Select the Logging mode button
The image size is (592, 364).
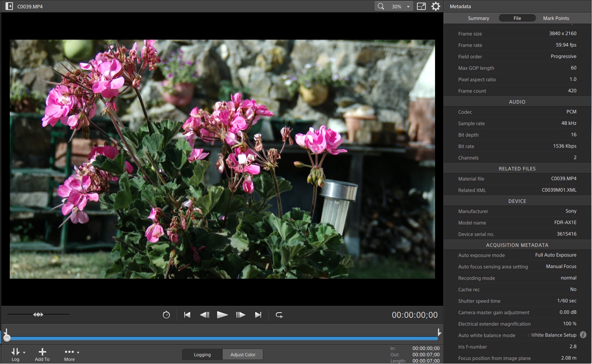(202, 354)
